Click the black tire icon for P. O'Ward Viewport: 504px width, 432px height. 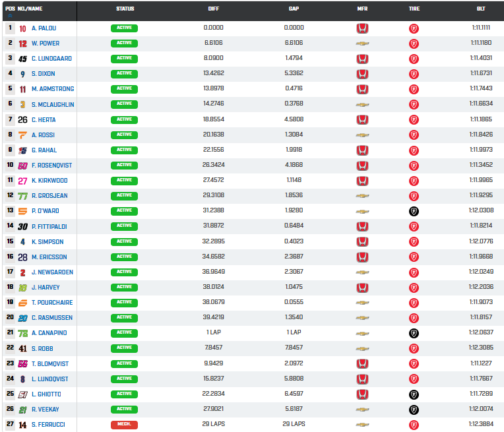click(414, 211)
